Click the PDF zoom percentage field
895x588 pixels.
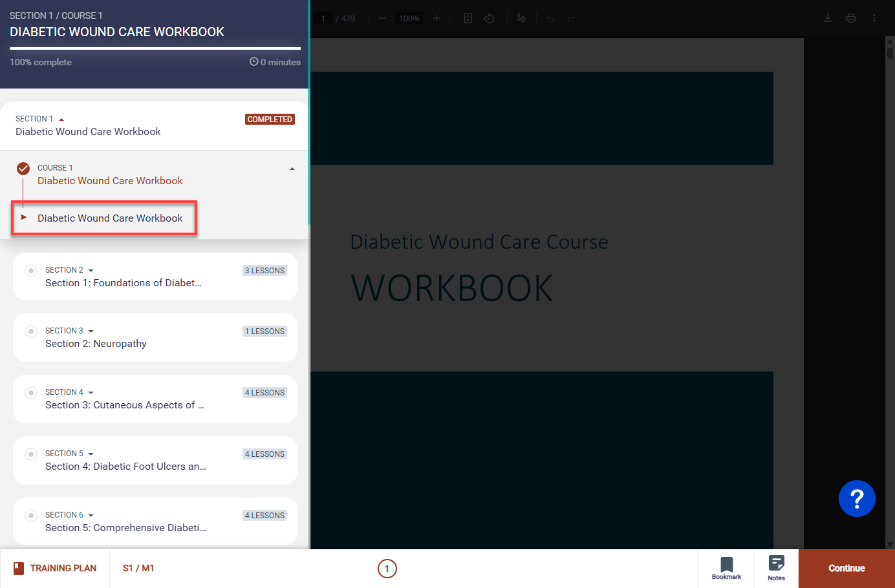coord(409,18)
